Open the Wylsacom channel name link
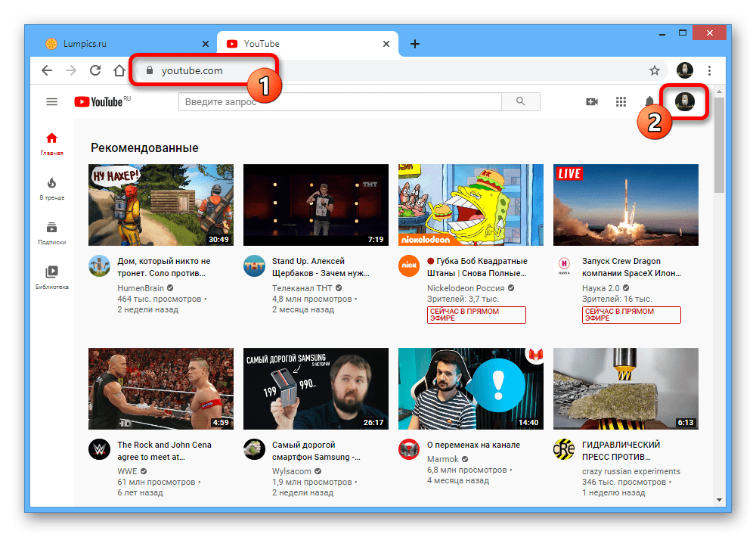This screenshot has height=537, width=756. 292,471
